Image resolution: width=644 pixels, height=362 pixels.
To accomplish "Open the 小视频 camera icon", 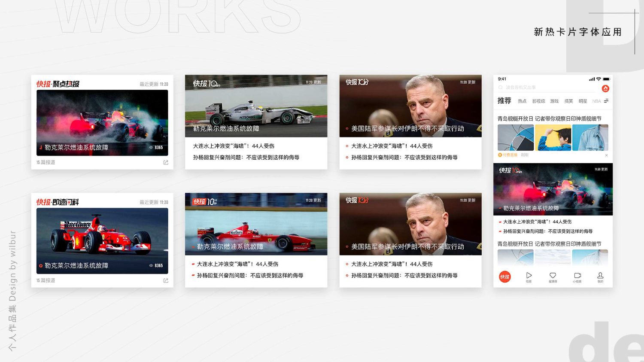I will (577, 276).
